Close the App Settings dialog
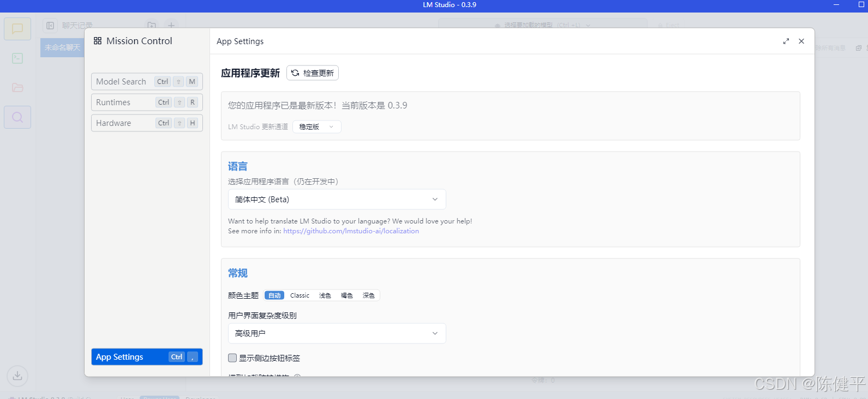 coord(801,41)
